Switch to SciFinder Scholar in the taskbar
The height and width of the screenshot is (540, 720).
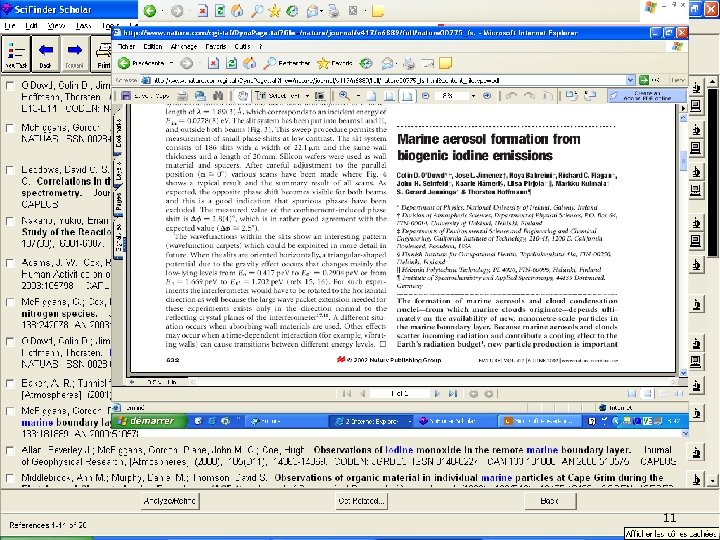click(x=456, y=421)
